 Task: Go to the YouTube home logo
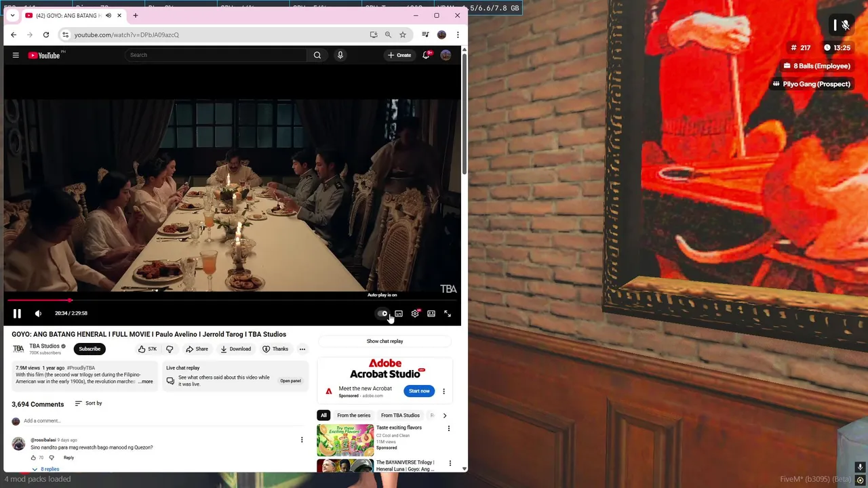click(x=44, y=55)
